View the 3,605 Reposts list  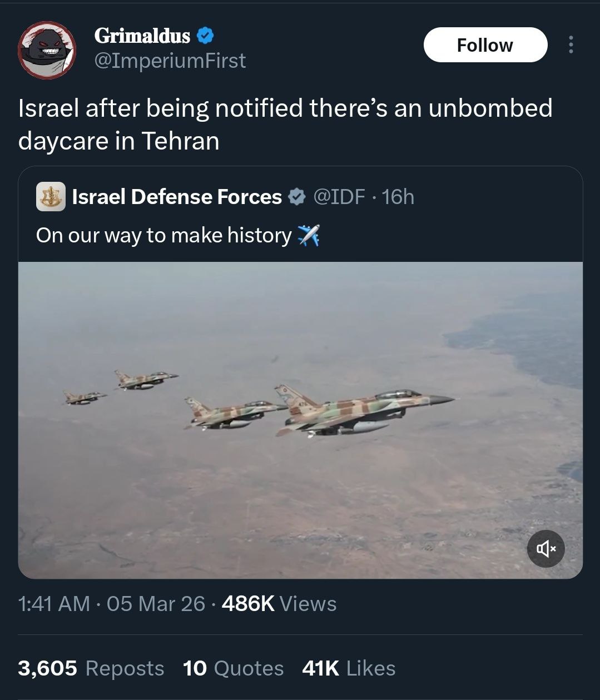(x=91, y=668)
